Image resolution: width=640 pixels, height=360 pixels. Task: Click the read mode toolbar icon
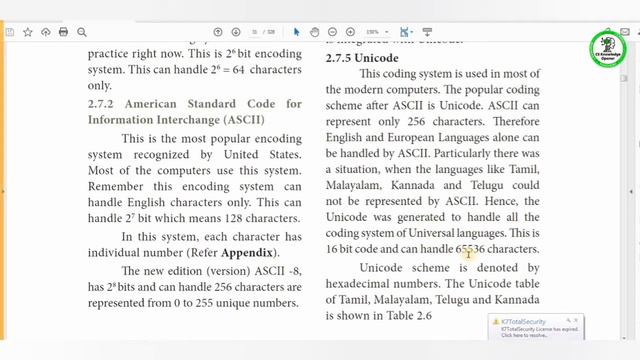click(427, 32)
